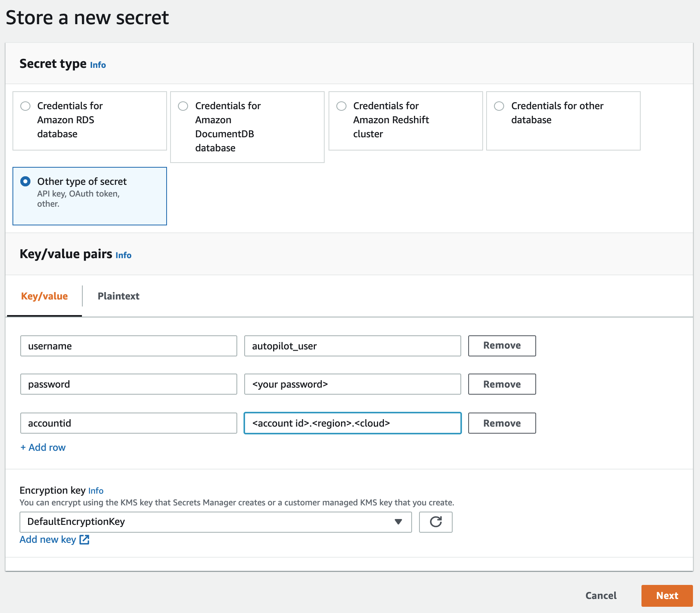
Task: Select Other type of secret radio
Action: 25,182
